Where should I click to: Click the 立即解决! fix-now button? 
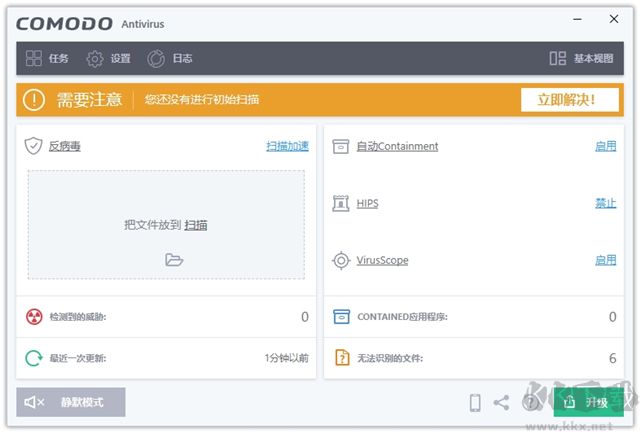pos(570,100)
